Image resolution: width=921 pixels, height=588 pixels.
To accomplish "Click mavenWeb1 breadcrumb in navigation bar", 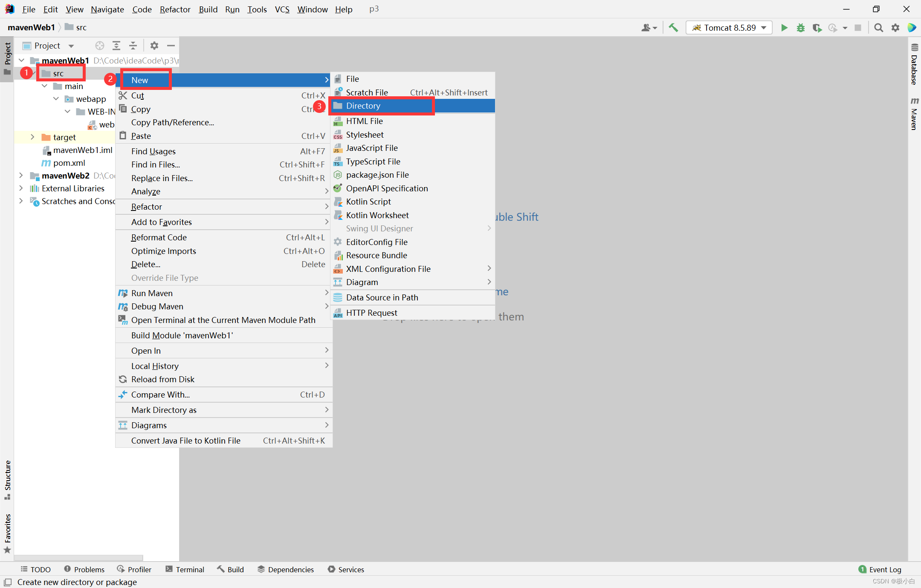I will [31, 27].
